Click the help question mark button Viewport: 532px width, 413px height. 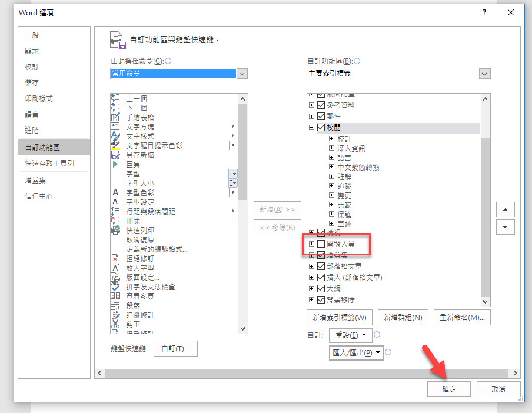pyautogui.click(x=484, y=12)
